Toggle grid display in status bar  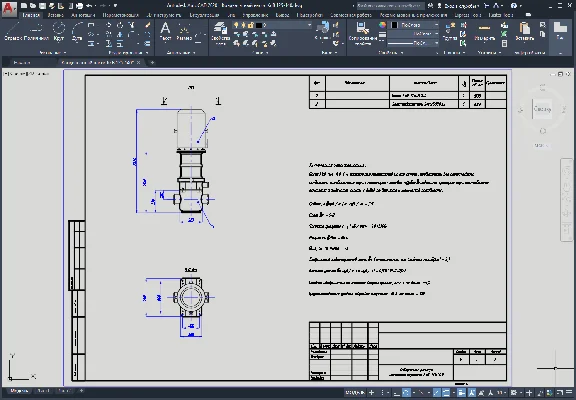[372, 393]
